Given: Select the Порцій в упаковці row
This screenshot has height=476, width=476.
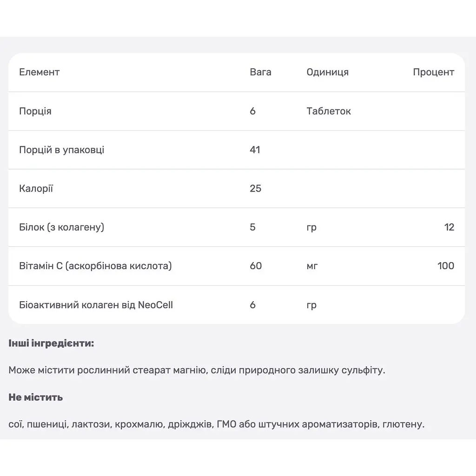Looking at the screenshot, I should coord(237,150).
